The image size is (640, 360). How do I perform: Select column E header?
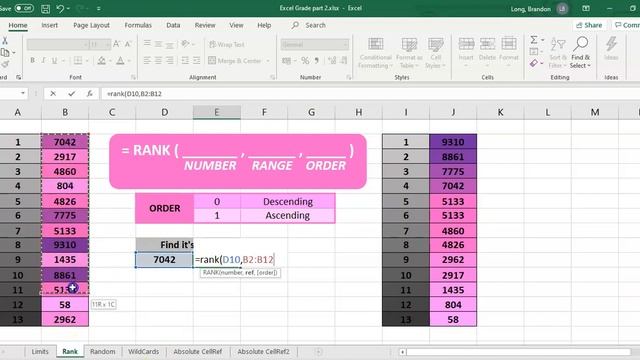(x=216, y=112)
